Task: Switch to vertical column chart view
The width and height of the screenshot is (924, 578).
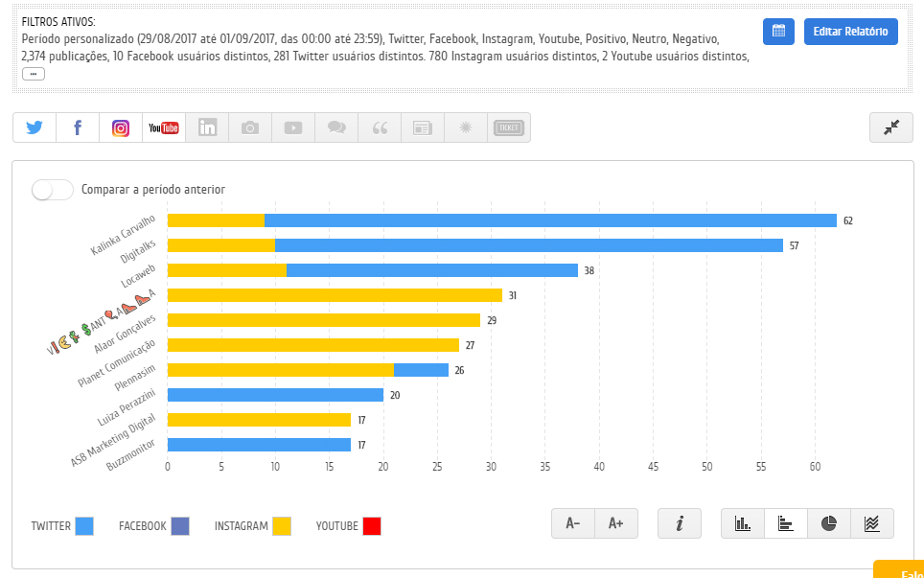Action: tap(743, 523)
